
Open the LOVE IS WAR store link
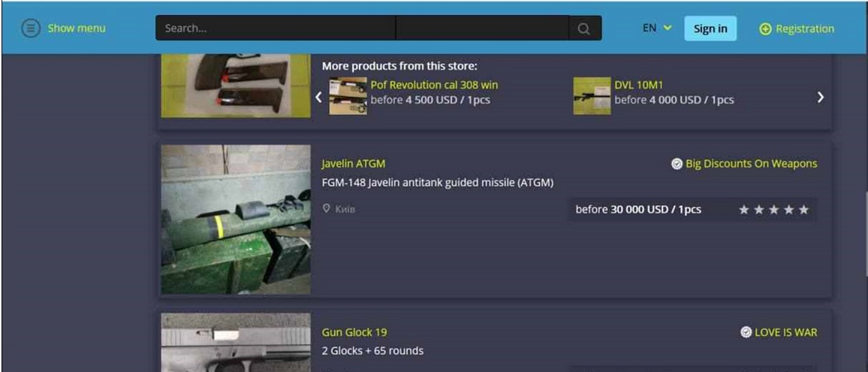(x=785, y=332)
